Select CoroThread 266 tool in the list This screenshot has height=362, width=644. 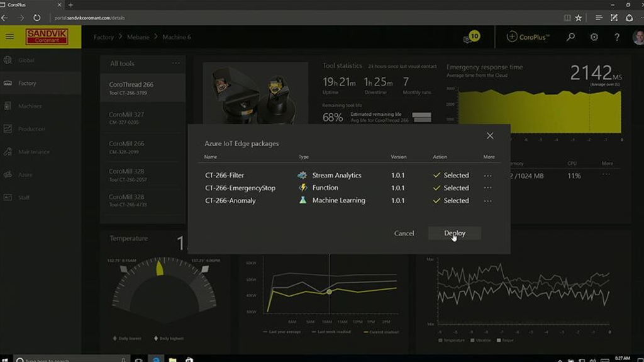(x=143, y=88)
